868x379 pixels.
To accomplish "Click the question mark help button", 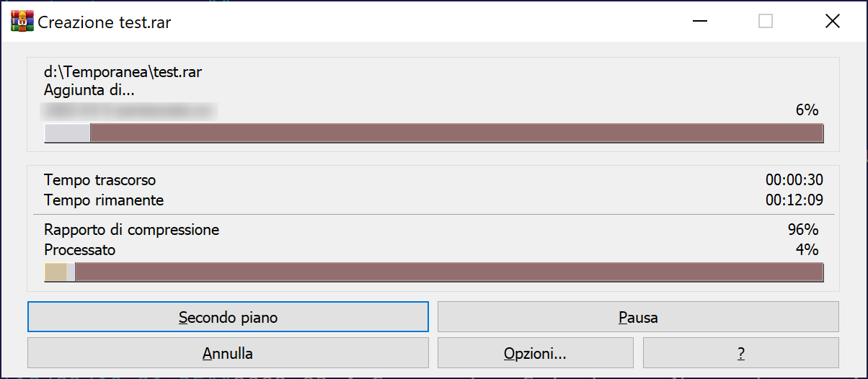I will point(740,353).
